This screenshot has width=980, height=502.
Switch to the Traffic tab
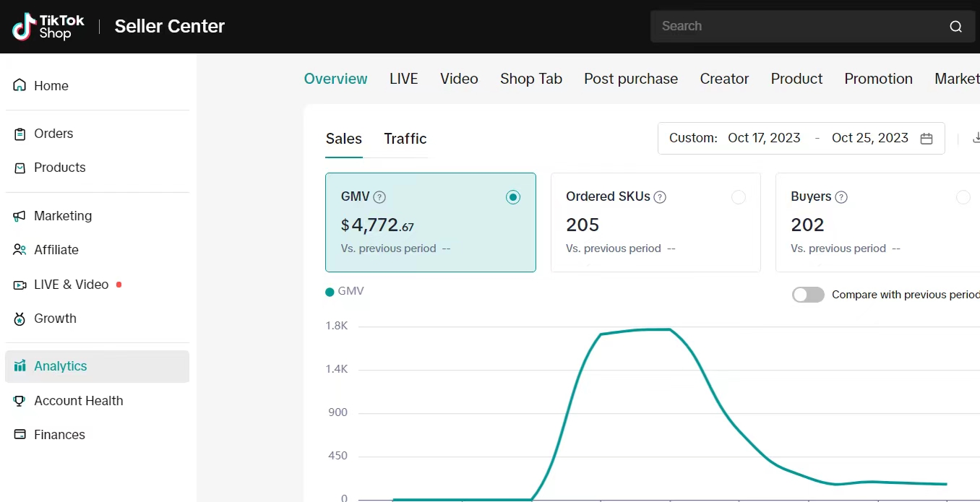405,139
